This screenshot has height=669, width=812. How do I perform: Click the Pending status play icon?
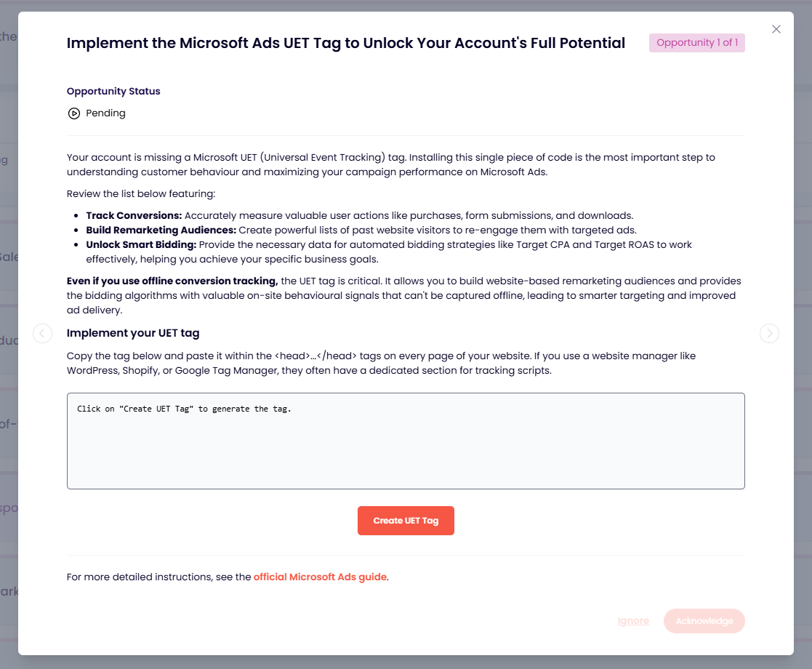(x=74, y=113)
